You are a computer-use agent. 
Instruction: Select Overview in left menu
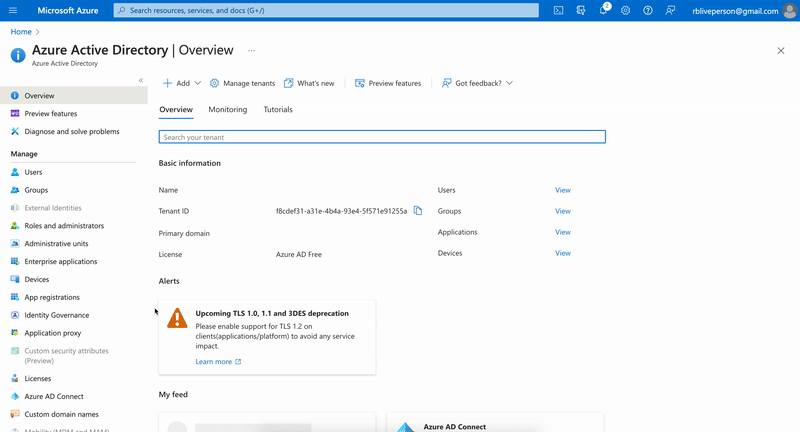point(73,95)
